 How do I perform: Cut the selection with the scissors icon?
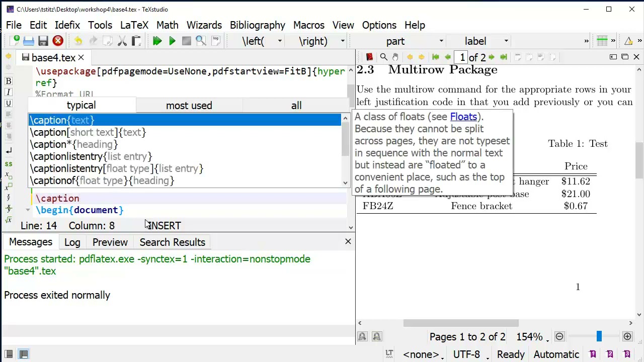tap(122, 41)
